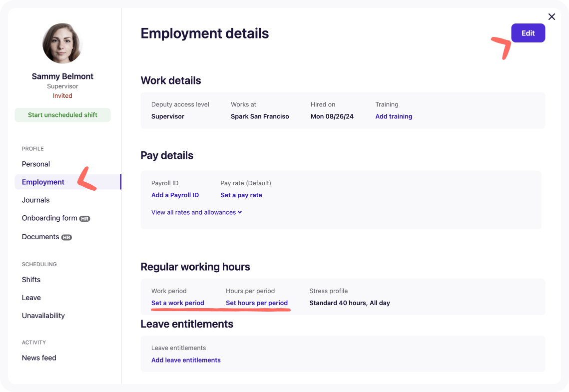
Task: Set hours per period
Action: pyautogui.click(x=257, y=303)
